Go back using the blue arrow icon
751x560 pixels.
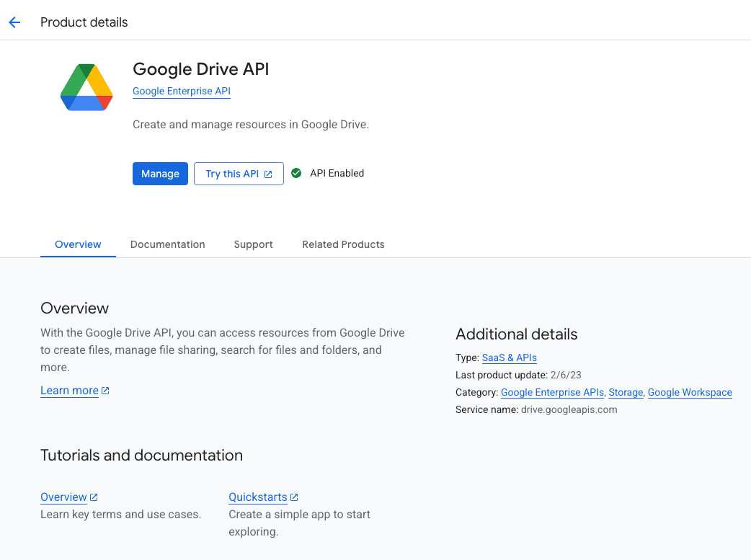(15, 22)
